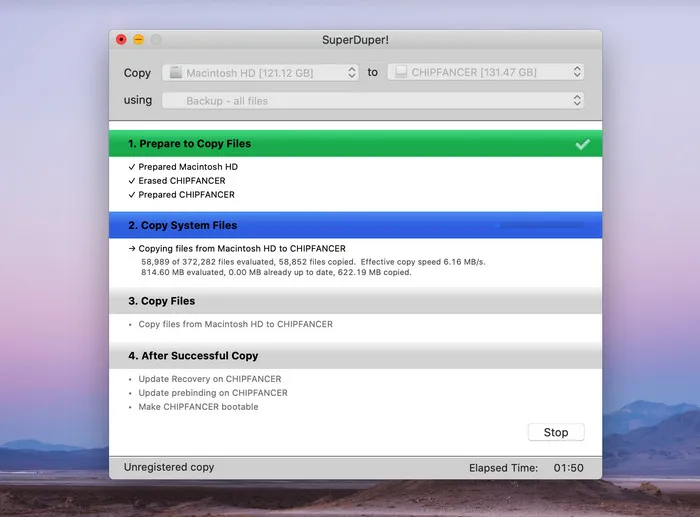The width and height of the screenshot is (700, 517).
Task: Select the 1. Prepare to Copy Files header
Action: [x=355, y=143]
